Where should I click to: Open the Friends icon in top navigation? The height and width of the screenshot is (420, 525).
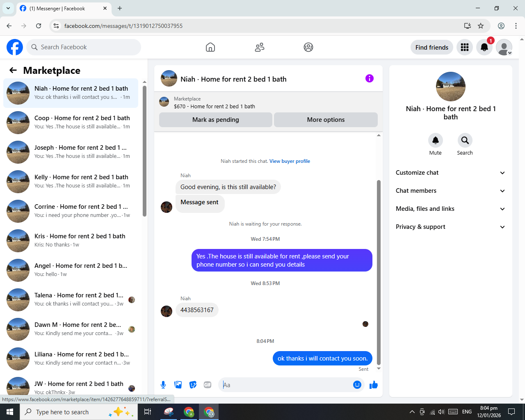[260, 47]
